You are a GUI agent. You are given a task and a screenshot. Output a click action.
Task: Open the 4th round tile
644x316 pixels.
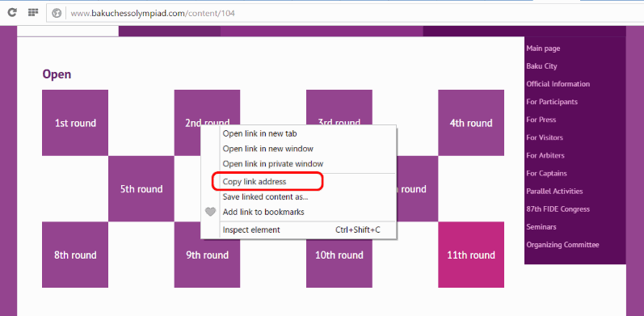(471, 123)
